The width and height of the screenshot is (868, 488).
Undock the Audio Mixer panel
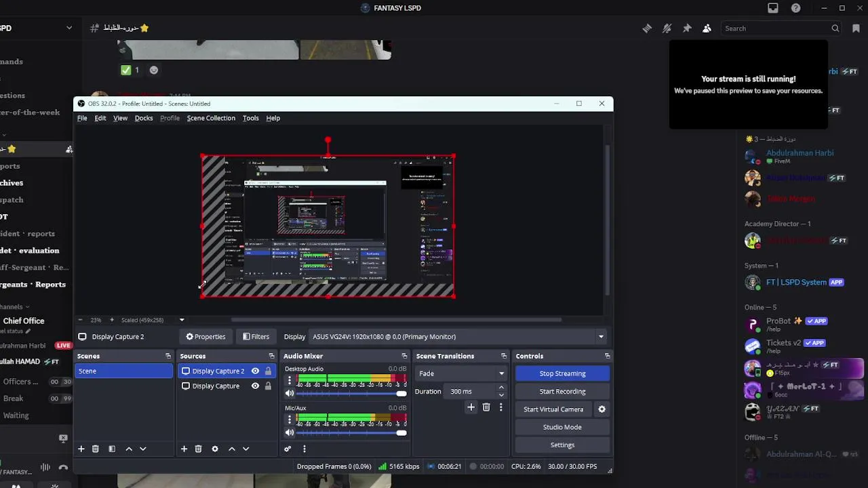point(404,356)
